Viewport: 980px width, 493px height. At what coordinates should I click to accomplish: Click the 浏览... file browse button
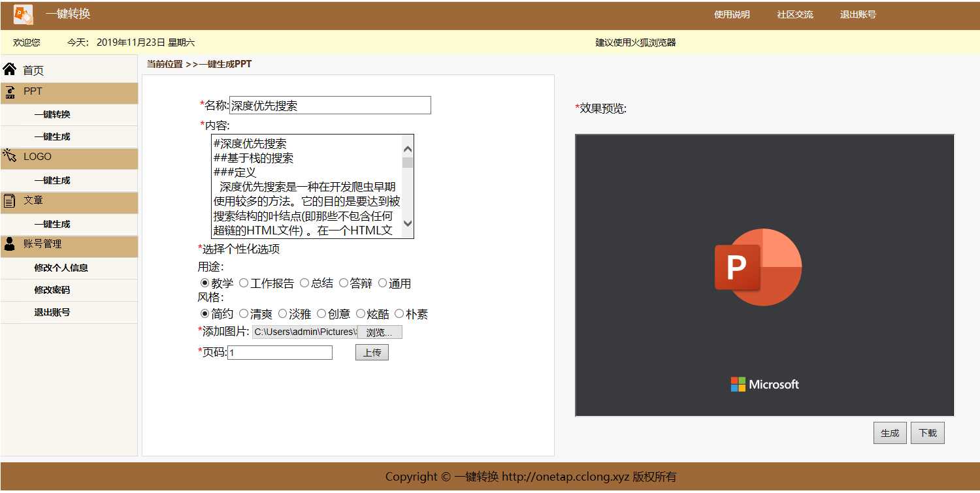click(380, 332)
